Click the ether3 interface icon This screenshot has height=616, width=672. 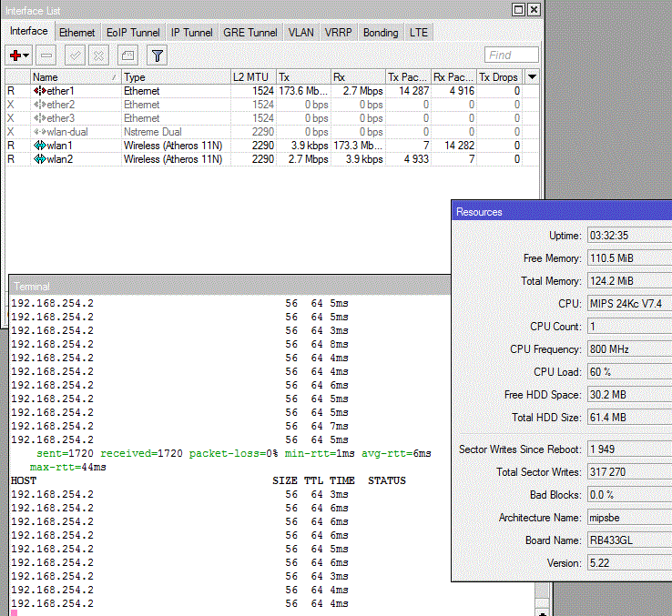coord(40,118)
